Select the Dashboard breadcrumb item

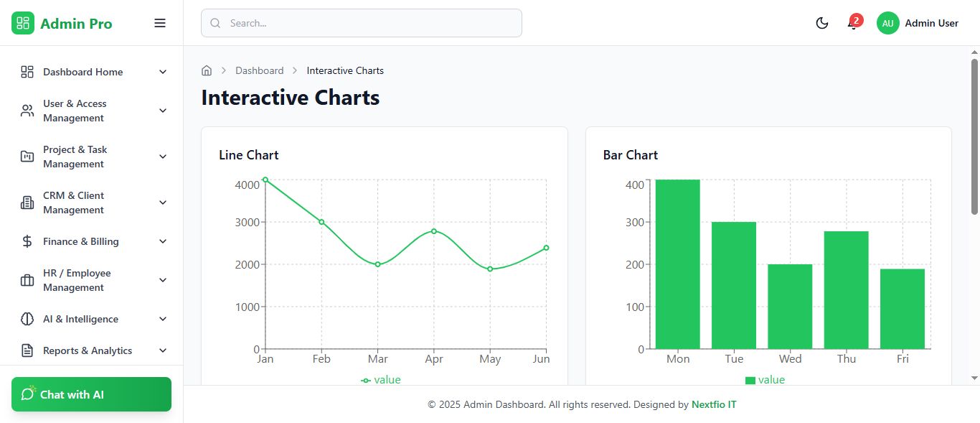pyautogui.click(x=259, y=70)
